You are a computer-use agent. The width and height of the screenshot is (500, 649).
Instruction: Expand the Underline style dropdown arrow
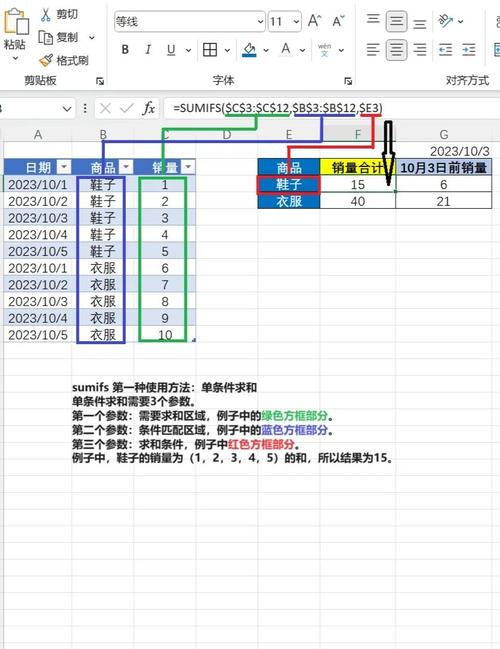(x=188, y=50)
